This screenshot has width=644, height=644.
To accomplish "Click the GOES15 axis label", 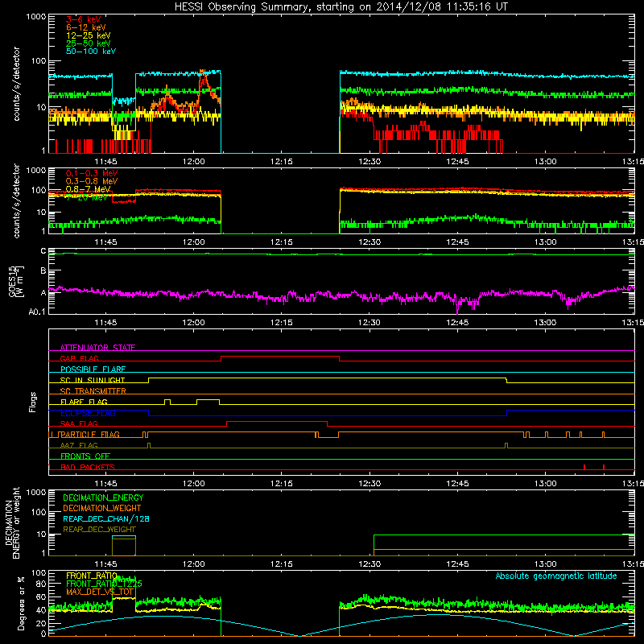I will pyautogui.click(x=13, y=281).
